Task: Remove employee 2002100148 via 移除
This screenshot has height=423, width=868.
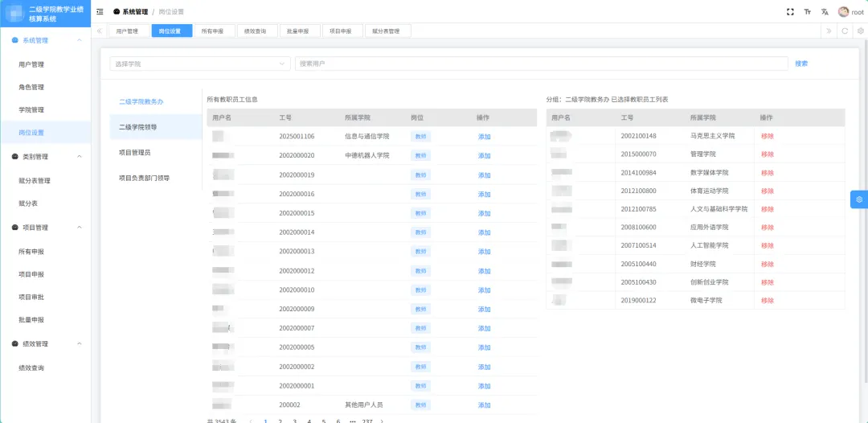Action: pos(768,136)
